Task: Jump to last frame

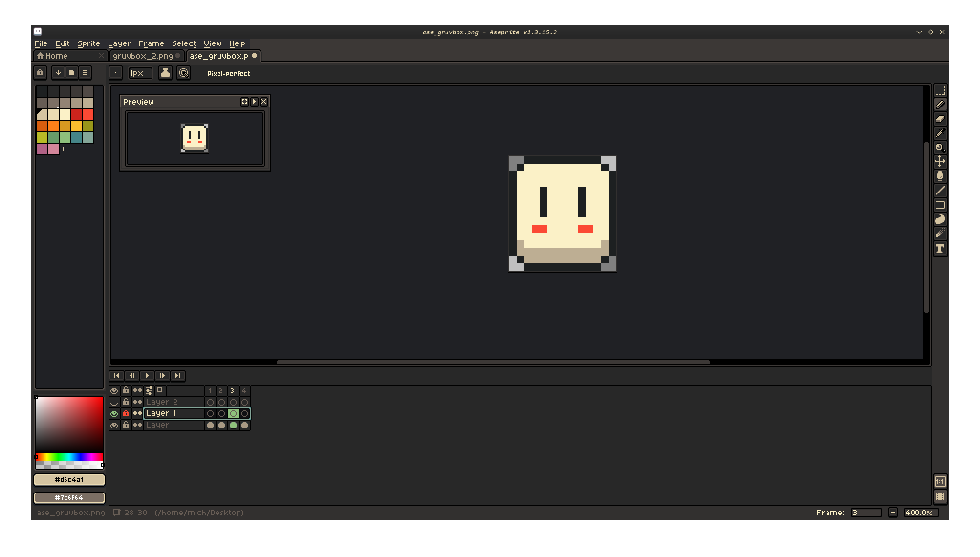Action: tap(178, 375)
